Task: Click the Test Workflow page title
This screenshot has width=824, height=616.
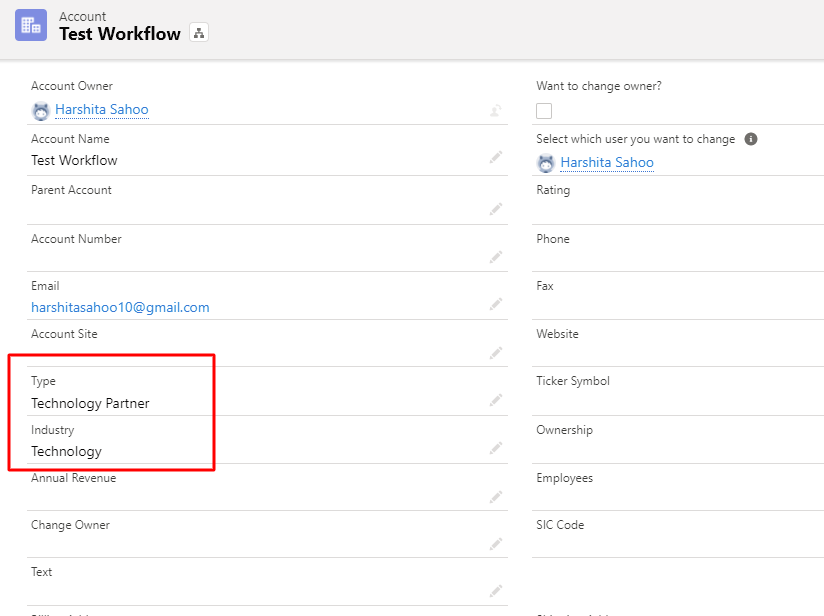Action: [x=120, y=34]
